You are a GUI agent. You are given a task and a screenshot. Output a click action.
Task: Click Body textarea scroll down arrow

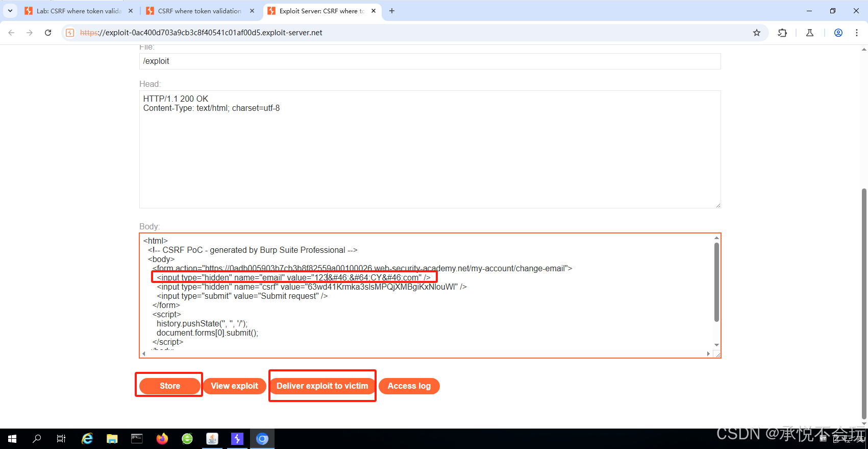click(x=716, y=345)
